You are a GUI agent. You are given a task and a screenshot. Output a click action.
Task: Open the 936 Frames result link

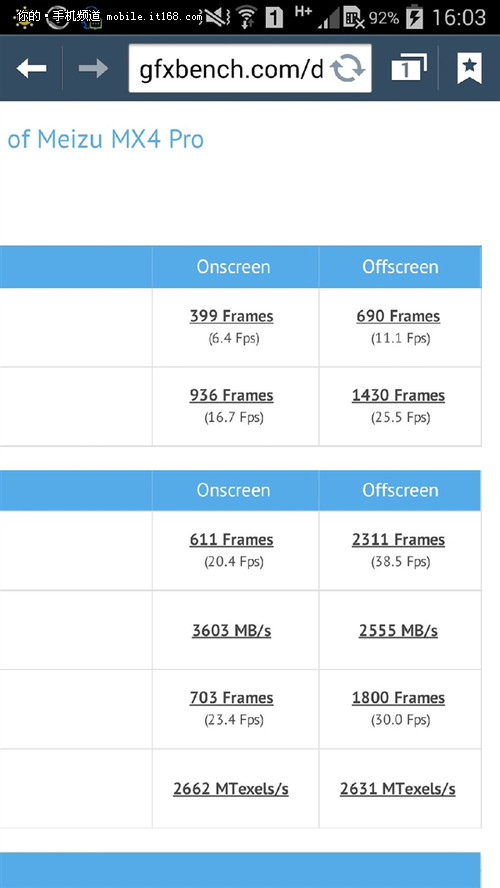coord(232,395)
